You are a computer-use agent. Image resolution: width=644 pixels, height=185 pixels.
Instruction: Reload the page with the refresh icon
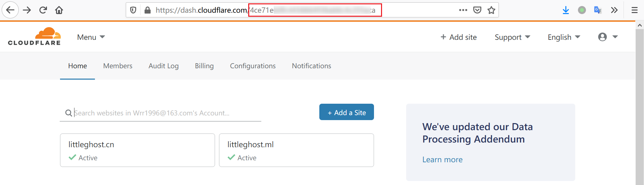tap(43, 10)
